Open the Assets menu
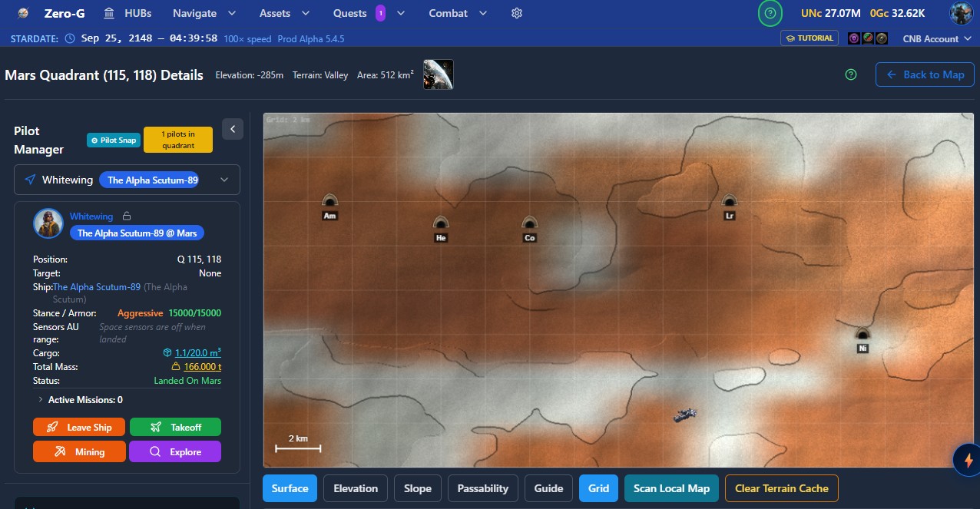The image size is (980, 509). pyautogui.click(x=284, y=13)
